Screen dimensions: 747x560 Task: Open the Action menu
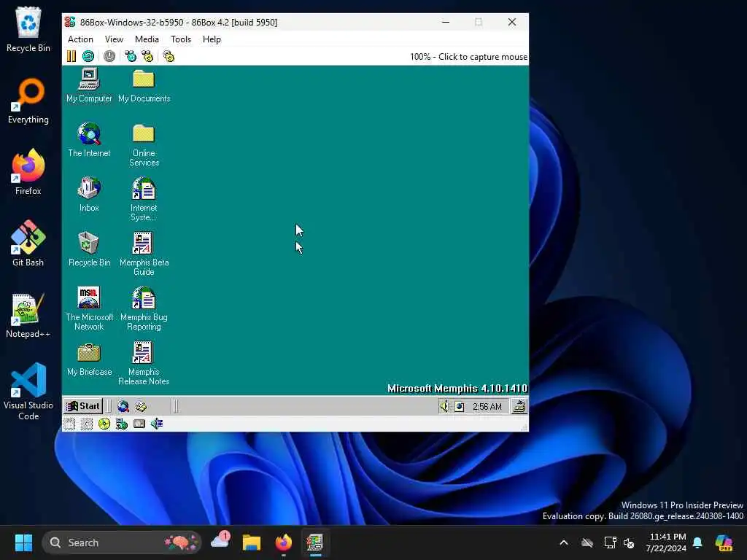[80, 39]
